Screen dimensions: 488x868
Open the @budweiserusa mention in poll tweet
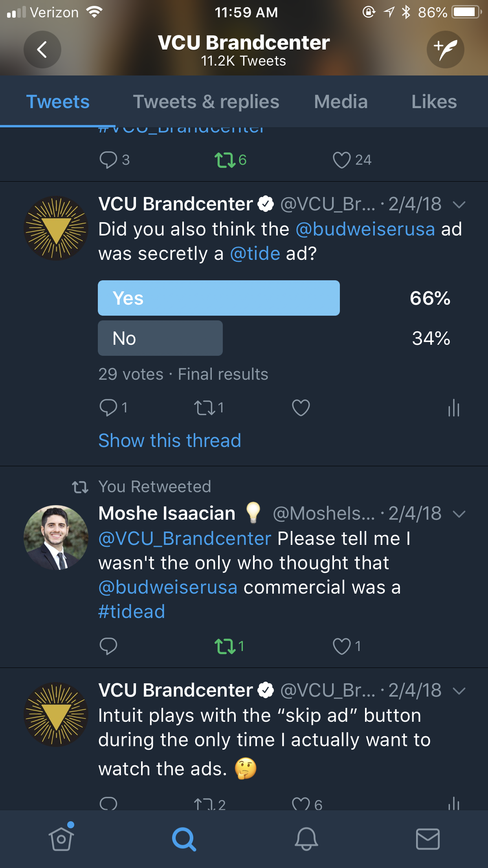[365, 229]
